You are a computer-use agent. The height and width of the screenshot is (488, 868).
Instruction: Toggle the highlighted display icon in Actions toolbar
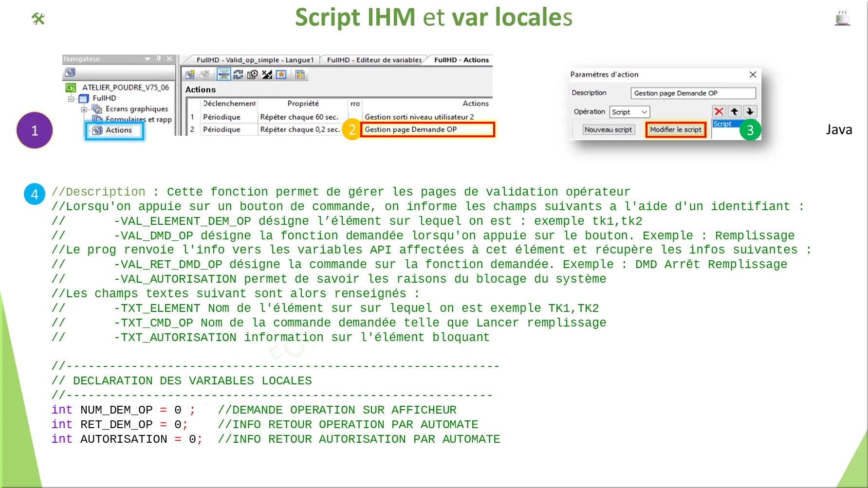click(223, 74)
